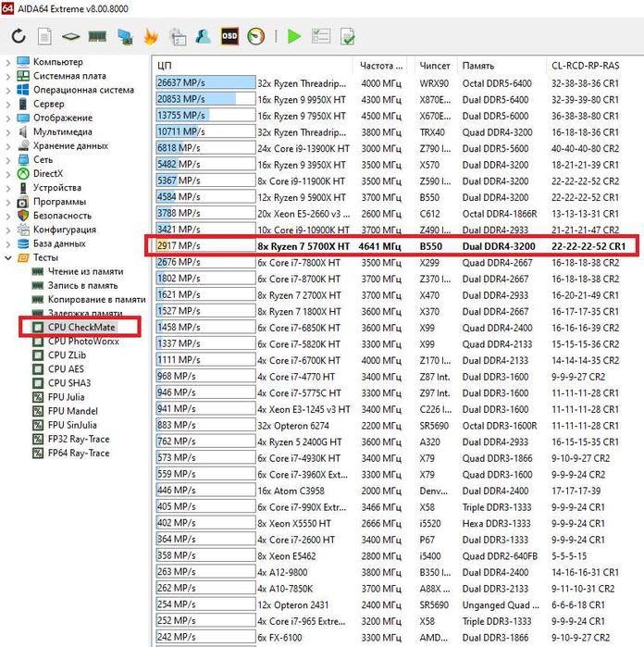Open the report wizard documents icon
The image size is (644, 647).
click(x=179, y=36)
